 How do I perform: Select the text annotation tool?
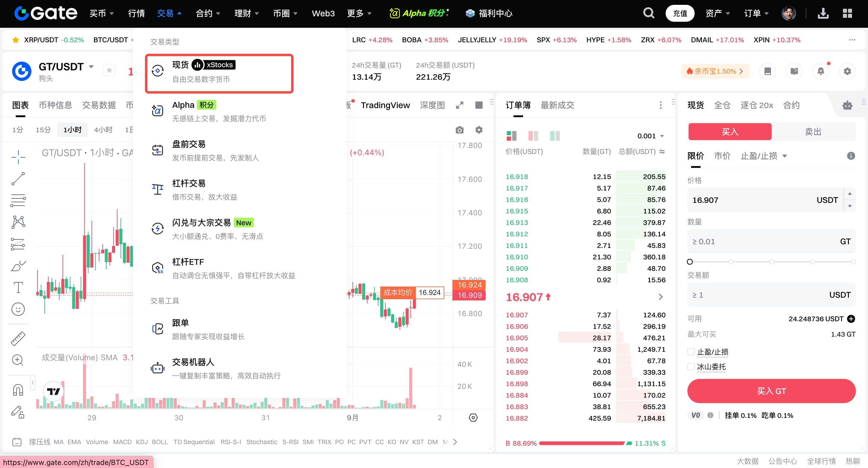click(18, 287)
